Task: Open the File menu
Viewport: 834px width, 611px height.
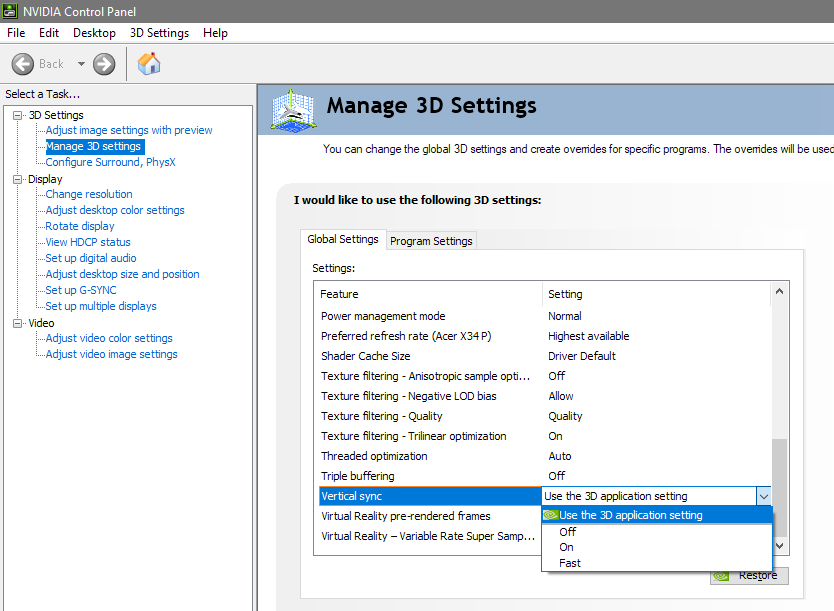Action: pos(16,33)
